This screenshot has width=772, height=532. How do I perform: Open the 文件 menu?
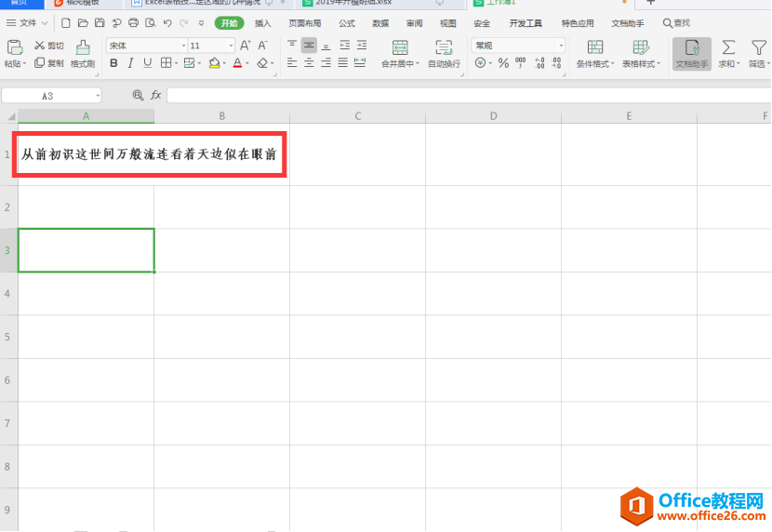pyautogui.click(x=27, y=22)
